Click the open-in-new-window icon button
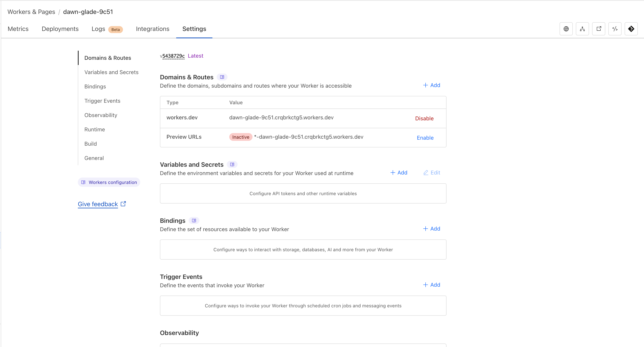This screenshot has width=644, height=347. coord(598,29)
